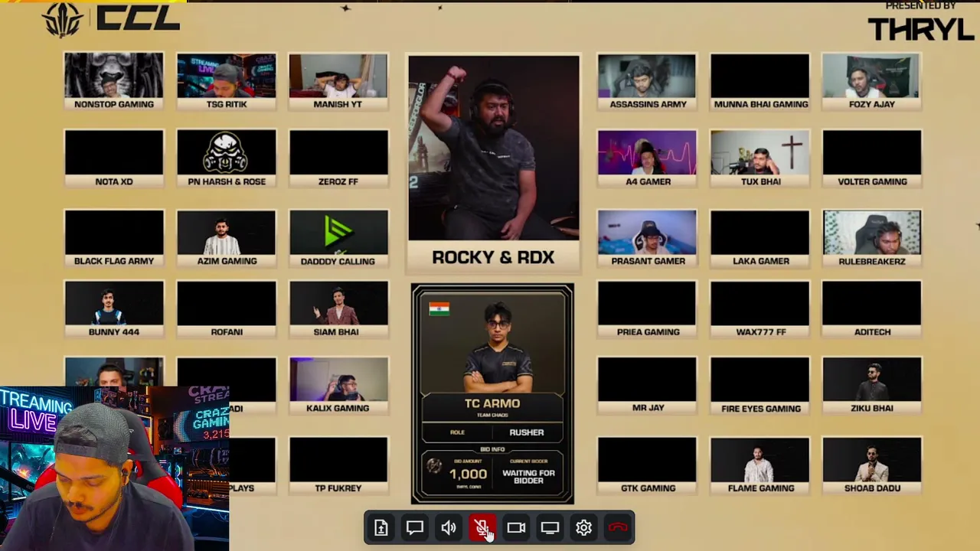Open call settings gear icon
The width and height of the screenshot is (980, 551).
pos(583,527)
